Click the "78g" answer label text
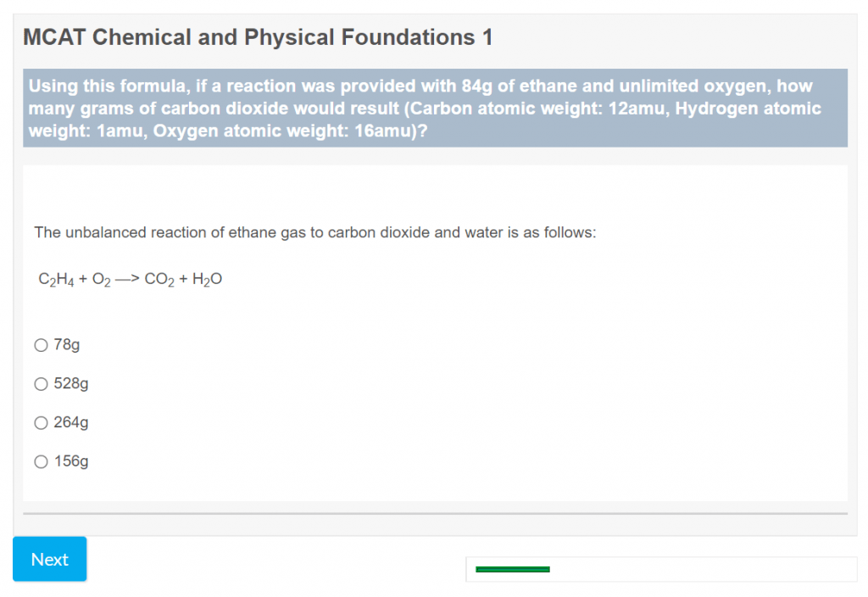The width and height of the screenshot is (868, 597). [x=67, y=345]
